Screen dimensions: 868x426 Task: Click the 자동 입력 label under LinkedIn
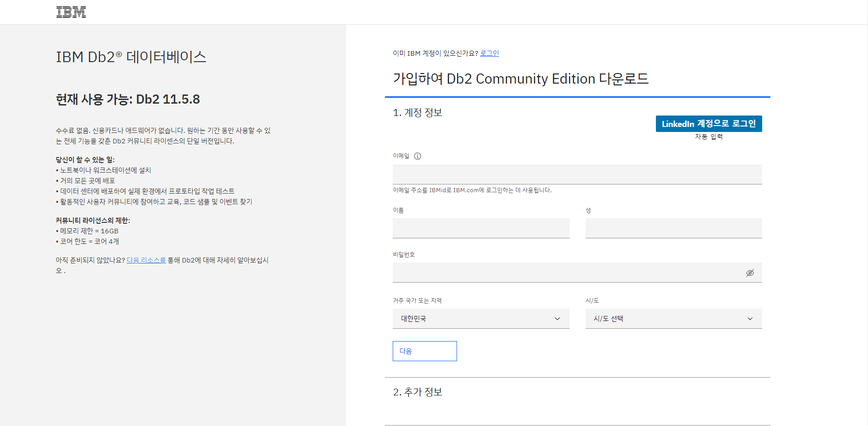(x=709, y=137)
